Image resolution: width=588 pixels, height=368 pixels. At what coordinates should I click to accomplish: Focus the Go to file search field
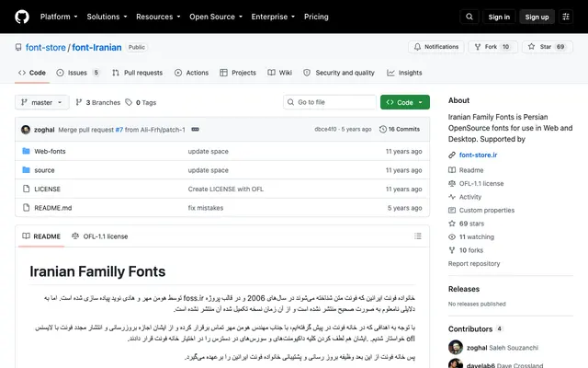[x=330, y=102]
